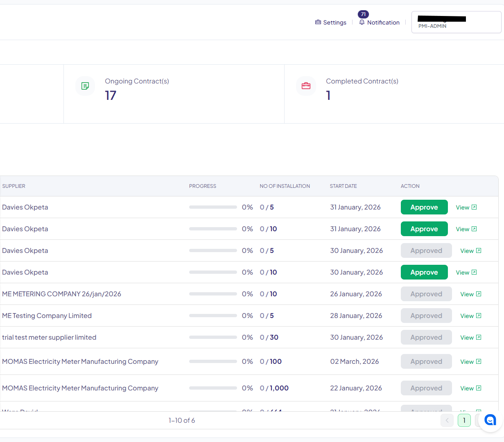Click external-link icon on trial test meter supplier row
The width and height of the screenshot is (504, 442).
(479, 337)
